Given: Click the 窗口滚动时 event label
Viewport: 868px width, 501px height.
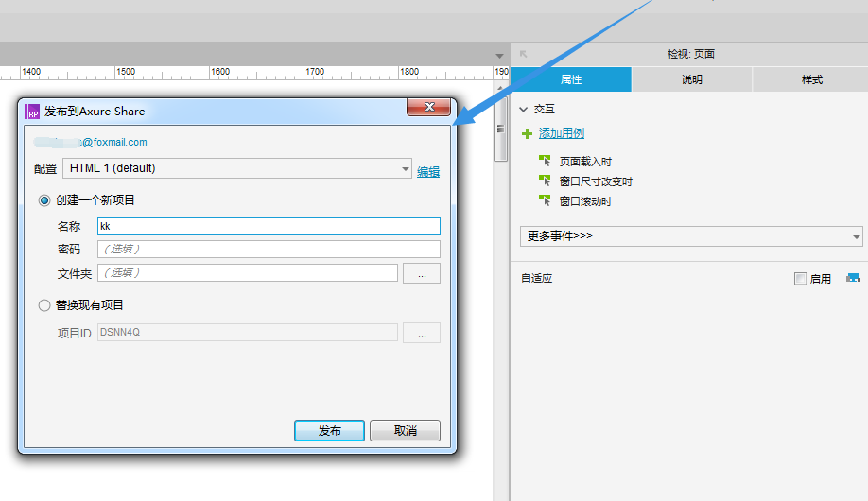Looking at the screenshot, I should [x=585, y=201].
